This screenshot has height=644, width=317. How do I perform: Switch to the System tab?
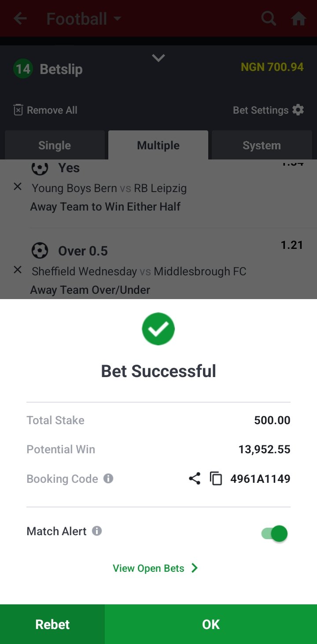[x=262, y=145]
